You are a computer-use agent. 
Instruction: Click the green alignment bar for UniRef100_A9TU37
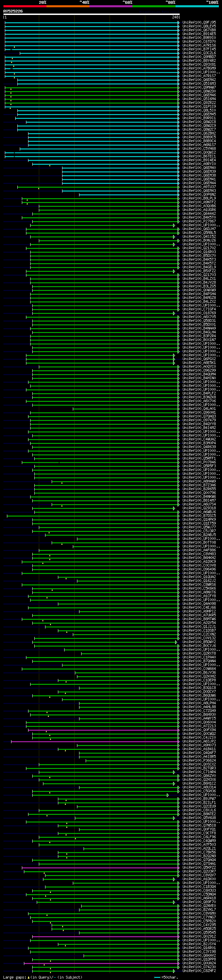point(98,187)
